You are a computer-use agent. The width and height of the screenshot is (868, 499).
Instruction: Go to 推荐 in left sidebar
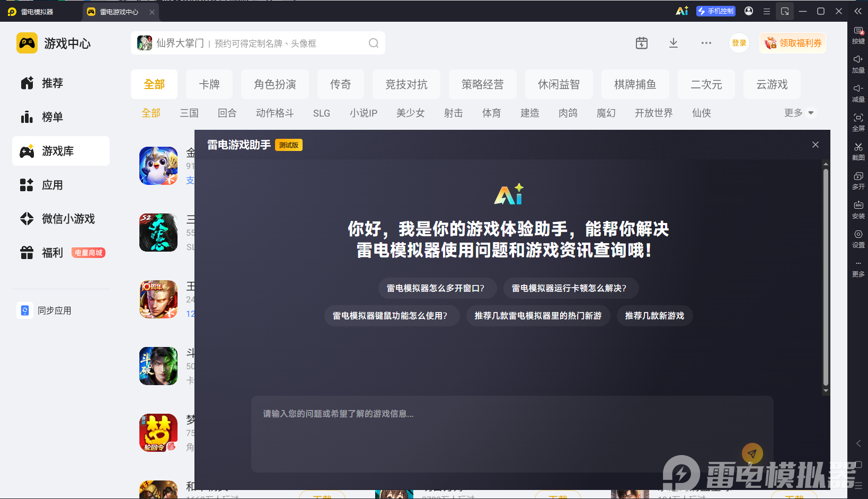pos(61,83)
